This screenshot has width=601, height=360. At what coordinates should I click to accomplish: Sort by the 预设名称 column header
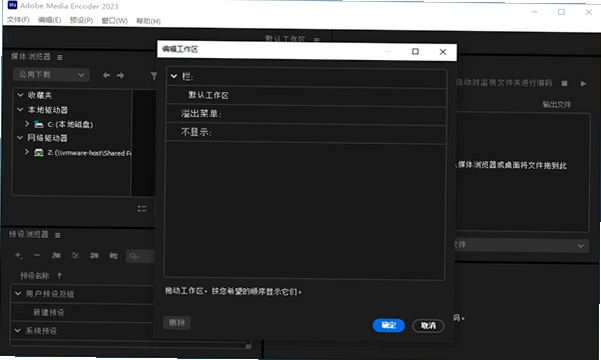tap(35, 276)
